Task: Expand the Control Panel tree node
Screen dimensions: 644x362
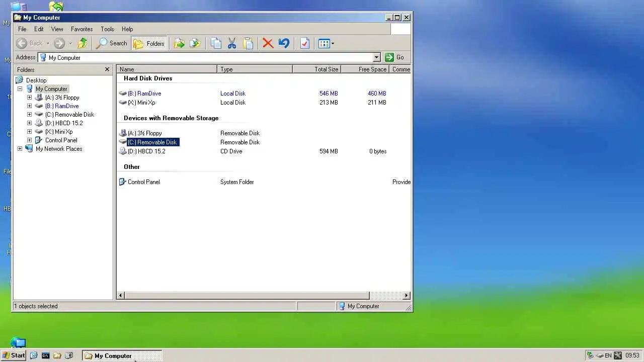Action: pyautogui.click(x=29, y=140)
